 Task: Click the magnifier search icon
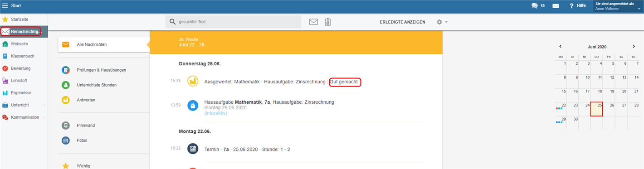coord(172,22)
